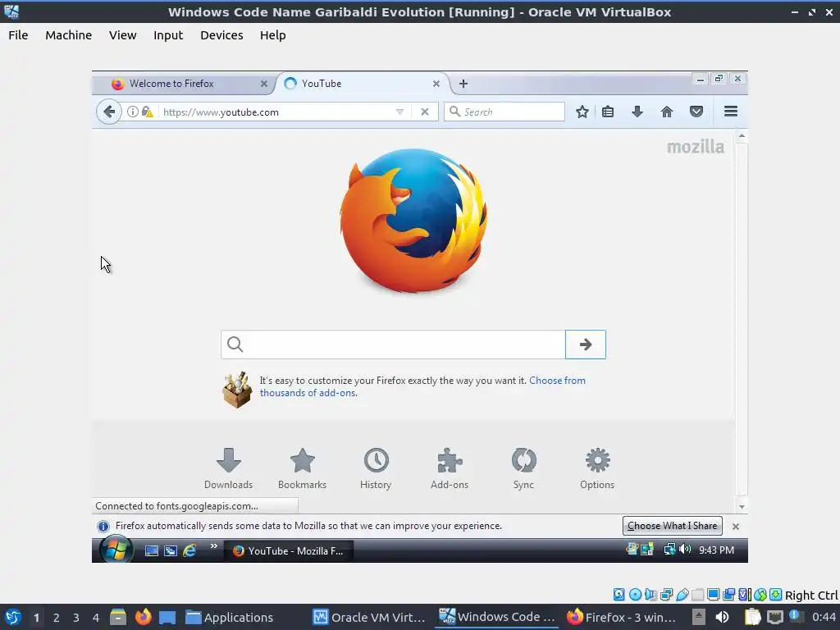This screenshot has height=630, width=840.
Task: Submit start page search with arrow button
Action: point(586,345)
